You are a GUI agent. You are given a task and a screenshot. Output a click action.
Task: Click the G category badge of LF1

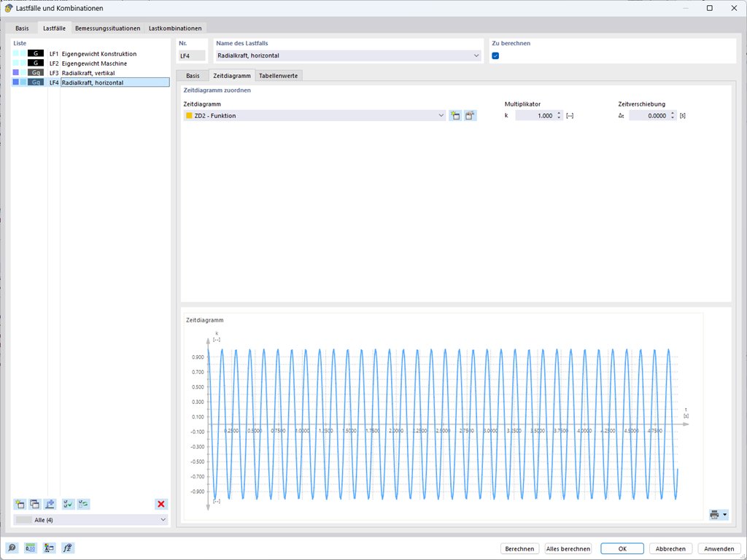tap(36, 53)
